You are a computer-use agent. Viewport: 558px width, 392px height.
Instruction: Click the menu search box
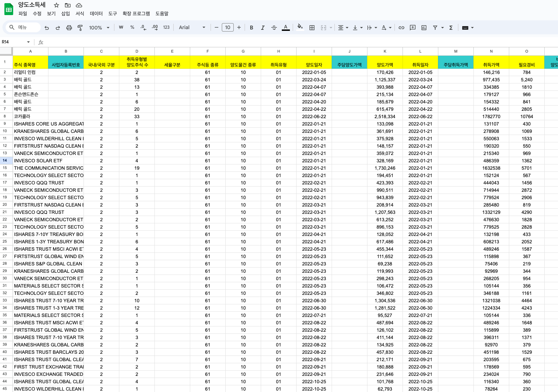23,27
